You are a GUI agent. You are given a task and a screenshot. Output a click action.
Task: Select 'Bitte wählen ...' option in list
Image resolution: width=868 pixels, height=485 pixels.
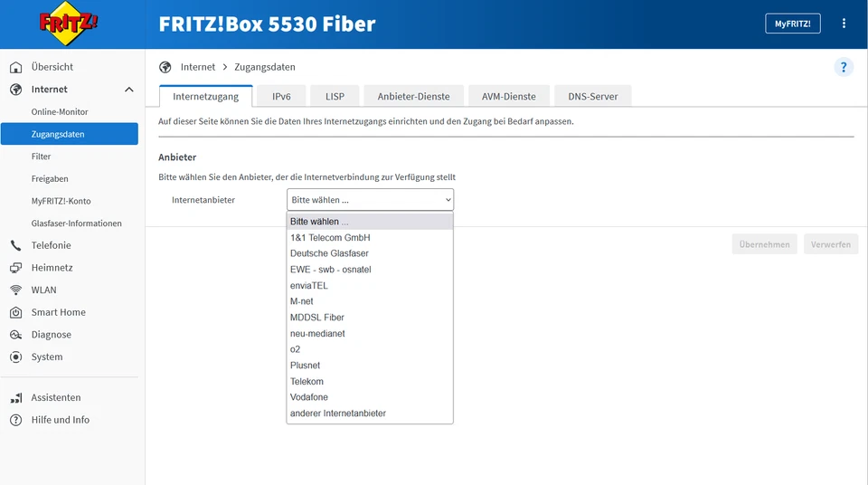pos(370,221)
